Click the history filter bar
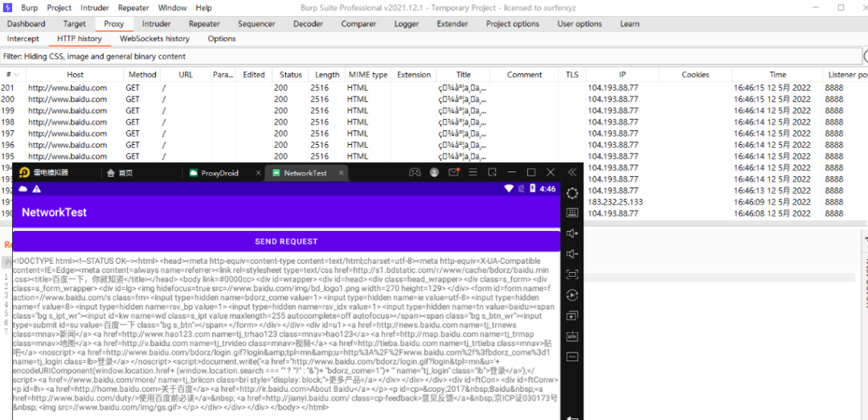Screen dimensions: 868x420 point(432,56)
